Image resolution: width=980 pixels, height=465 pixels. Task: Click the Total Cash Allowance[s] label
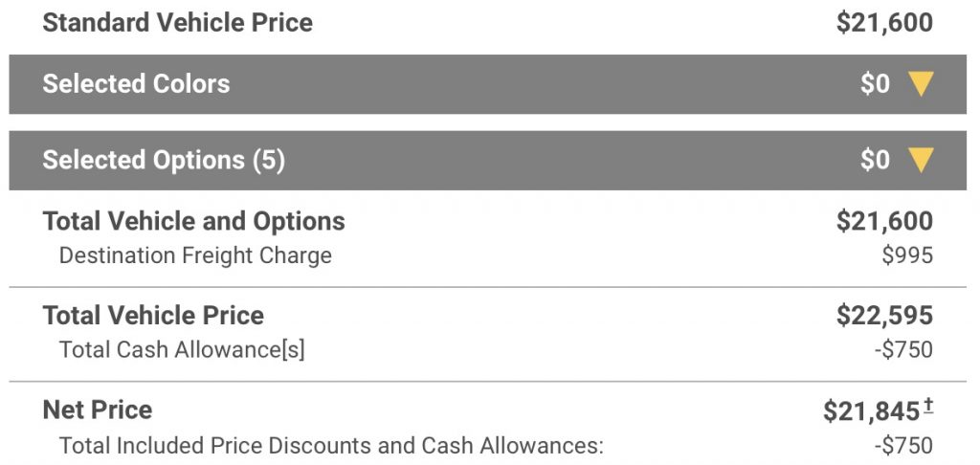tap(182, 350)
